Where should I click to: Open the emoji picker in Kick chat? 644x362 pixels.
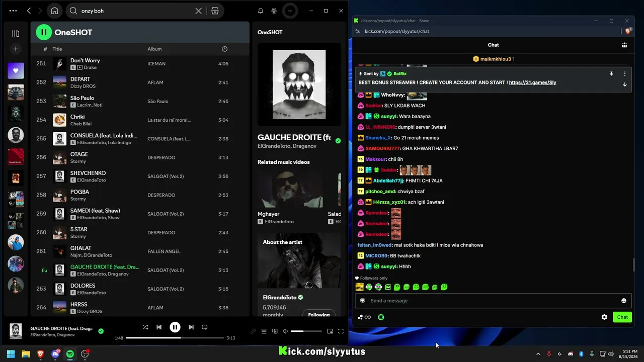click(x=624, y=301)
